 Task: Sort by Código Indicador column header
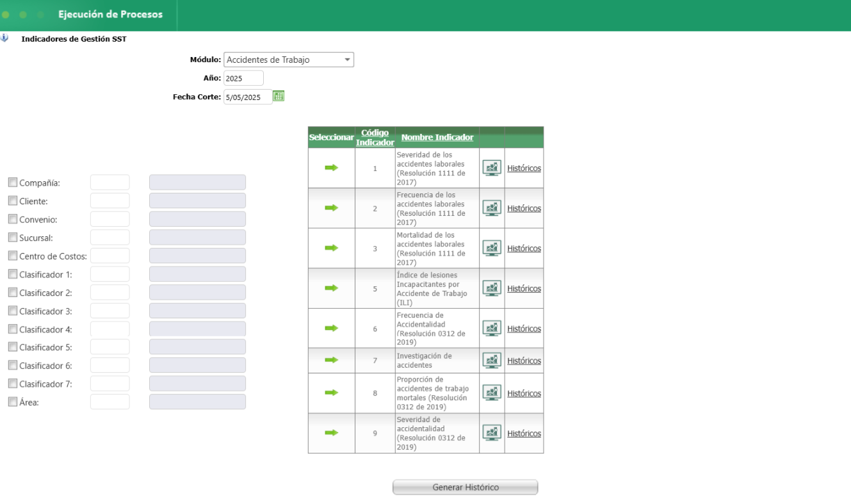tap(375, 138)
